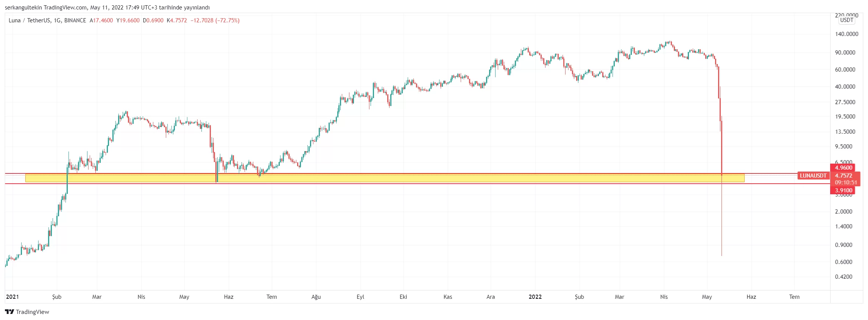The width and height of the screenshot is (868, 320).
Task: Click the red LUNAUSDT symbol label
Action: point(813,176)
